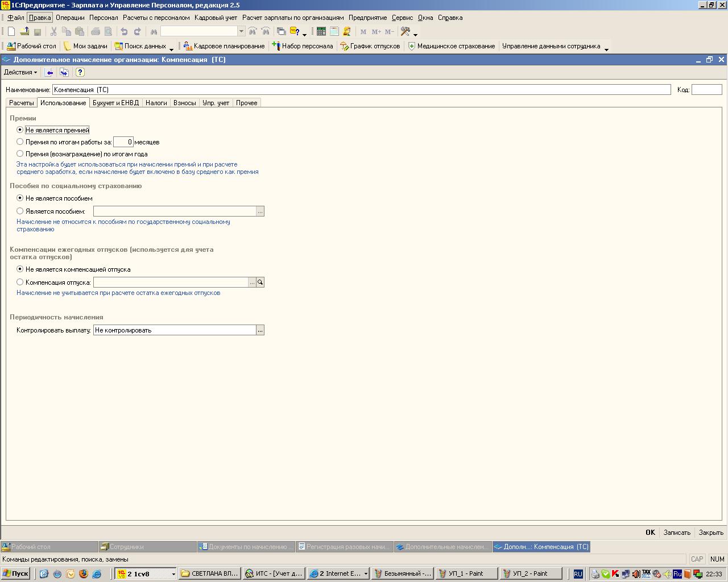This screenshot has height=582, width=728.
Task: Click the M memory button
Action: [363, 32]
